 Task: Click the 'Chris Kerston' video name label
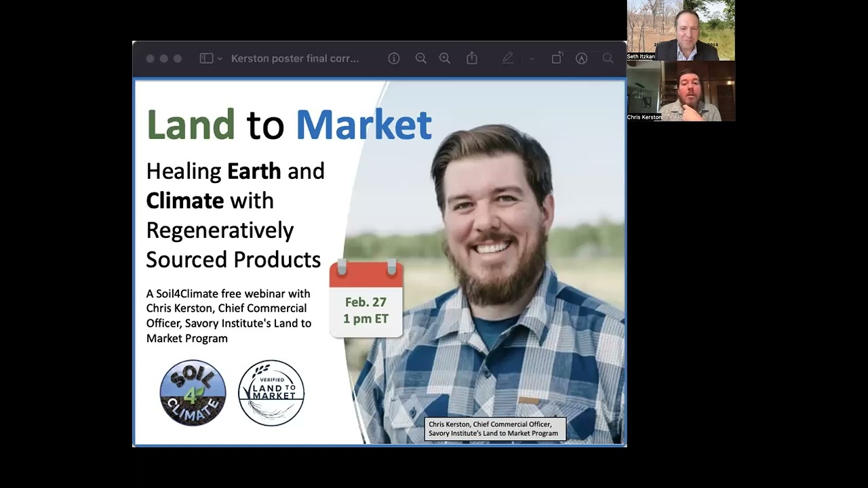pyautogui.click(x=644, y=117)
